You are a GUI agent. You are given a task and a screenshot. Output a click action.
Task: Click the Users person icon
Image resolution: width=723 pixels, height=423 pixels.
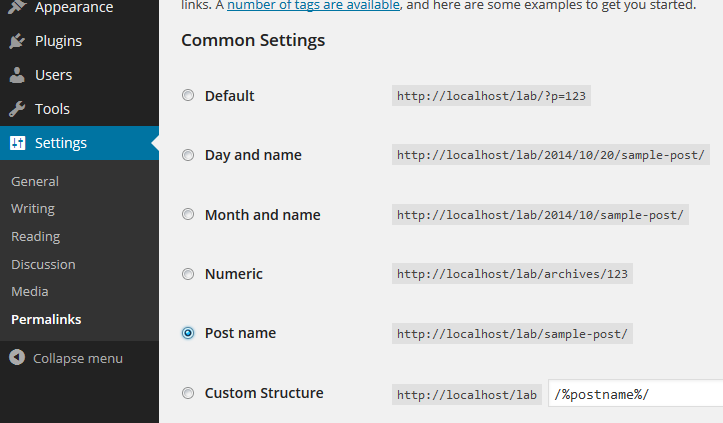point(17,75)
